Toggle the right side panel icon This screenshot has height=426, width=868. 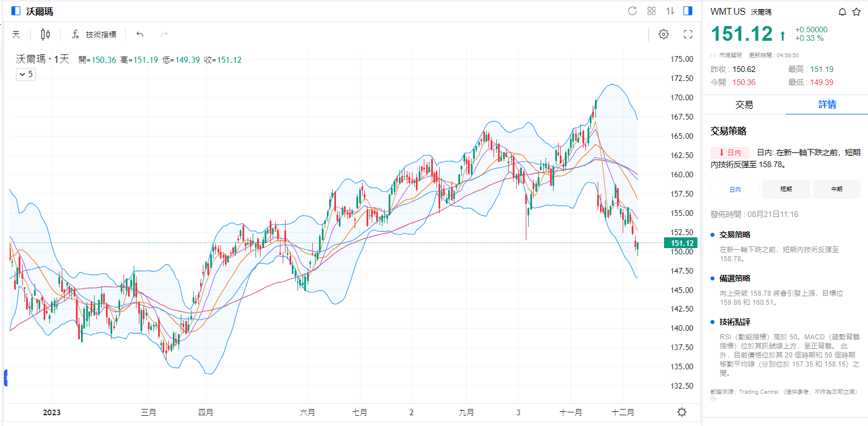point(688,11)
